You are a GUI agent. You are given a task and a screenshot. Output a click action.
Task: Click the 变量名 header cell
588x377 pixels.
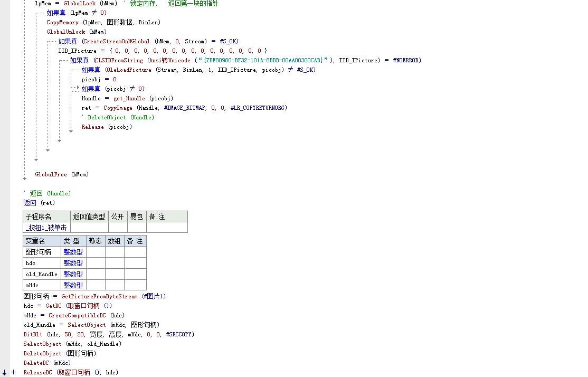(x=42, y=241)
